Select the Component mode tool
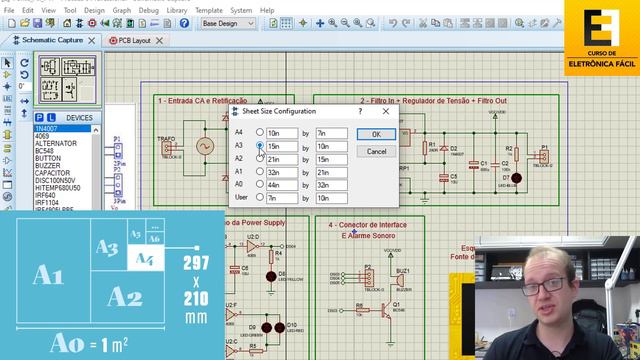 coord(7,75)
